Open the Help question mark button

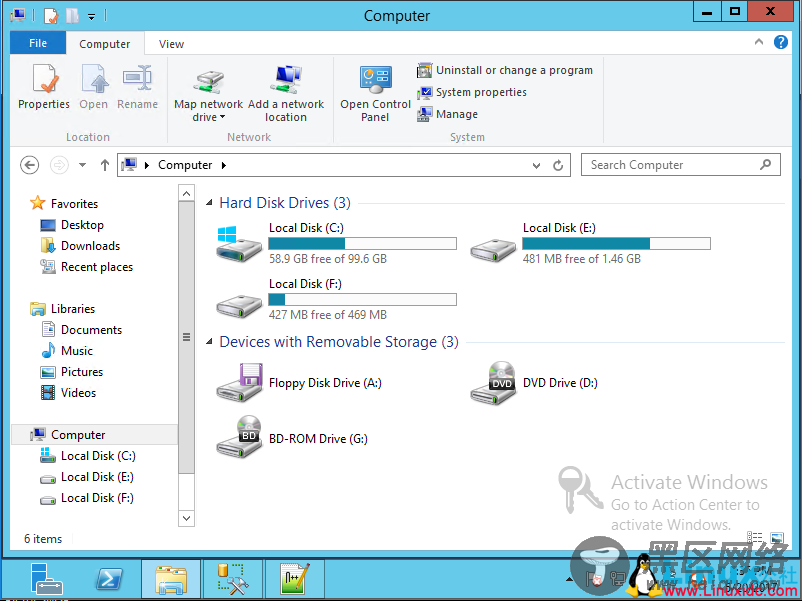[781, 42]
